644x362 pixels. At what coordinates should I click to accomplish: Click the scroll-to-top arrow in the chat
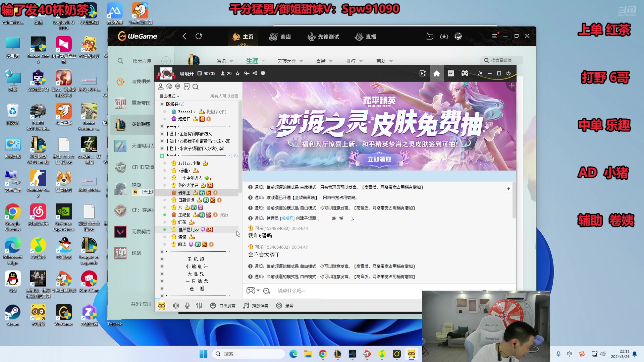point(508,189)
